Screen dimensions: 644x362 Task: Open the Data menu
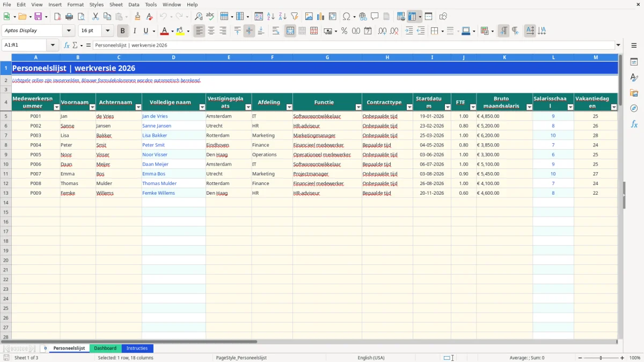(134, 4)
